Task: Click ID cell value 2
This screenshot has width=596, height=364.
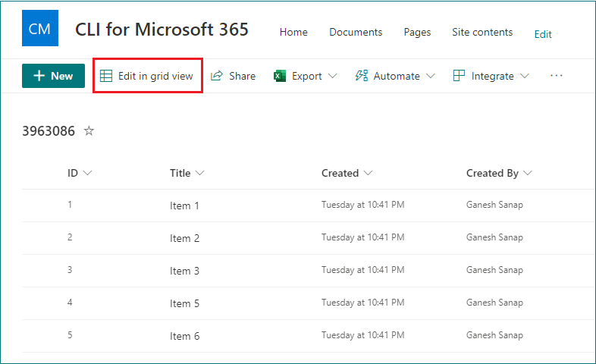Action: pos(70,237)
